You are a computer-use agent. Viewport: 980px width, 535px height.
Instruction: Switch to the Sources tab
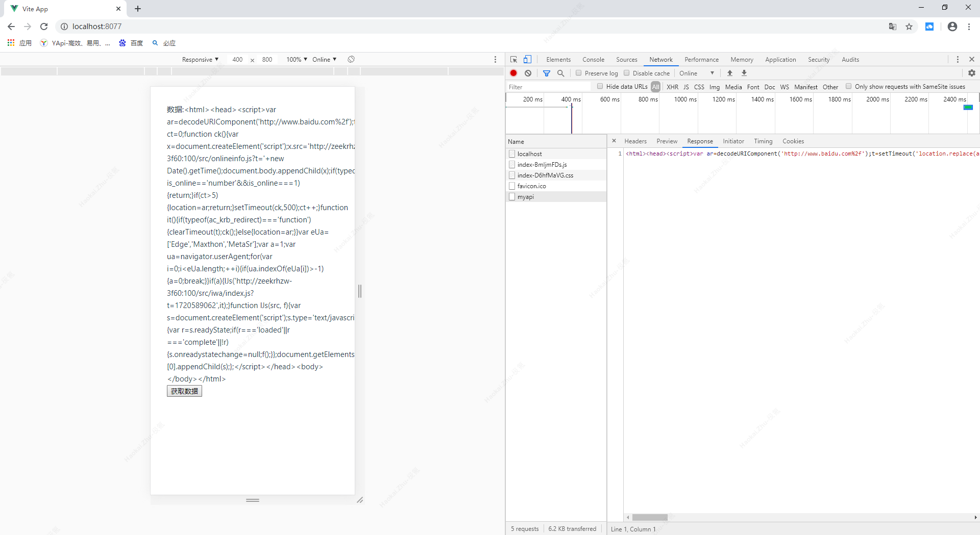point(626,60)
